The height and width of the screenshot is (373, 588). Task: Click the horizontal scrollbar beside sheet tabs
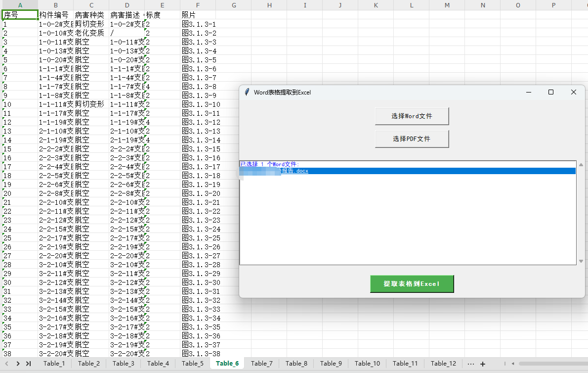tap(548, 364)
